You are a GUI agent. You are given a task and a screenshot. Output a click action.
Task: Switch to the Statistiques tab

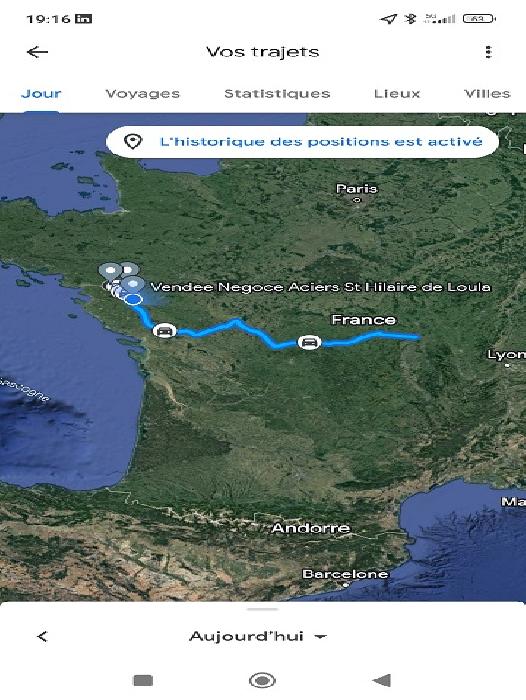pyautogui.click(x=277, y=94)
